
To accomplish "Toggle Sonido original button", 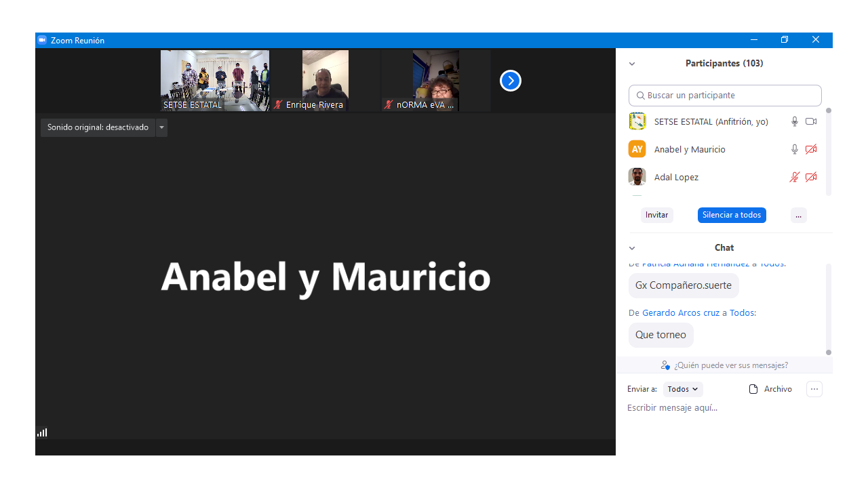I will [x=98, y=127].
